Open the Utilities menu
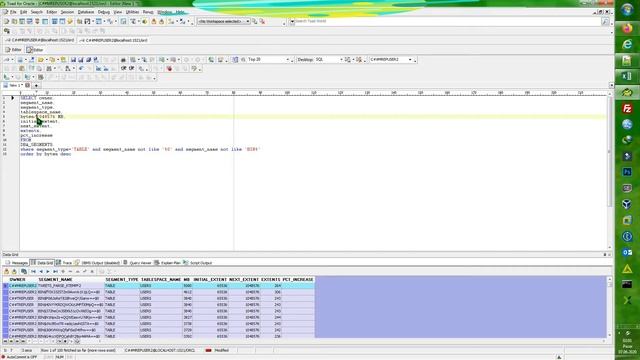The image size is (640, 360). pos(132,12)
